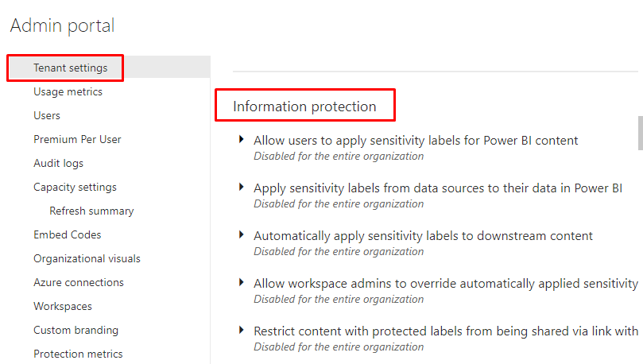The image size is (643, 364).
Task: Expand 'Automatically apply sensitivity labels to downstream' arrow
Action: pyautogui.click(x=241, y=235)
